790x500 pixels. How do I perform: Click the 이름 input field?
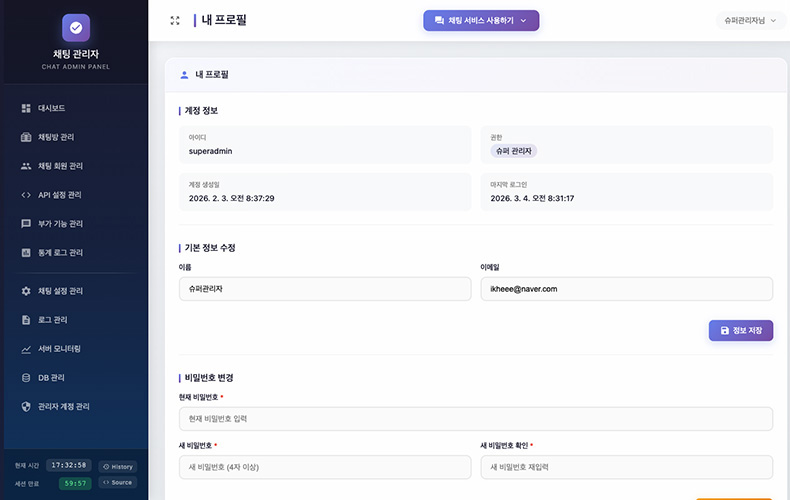[325, 289]
